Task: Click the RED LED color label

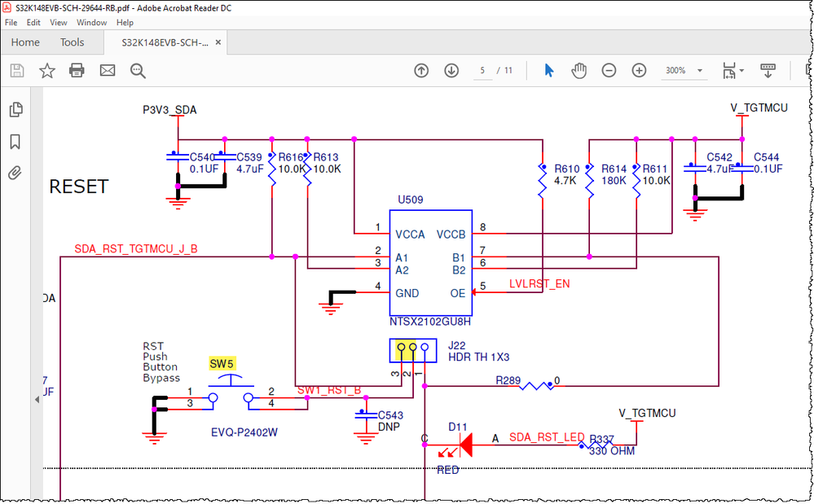Action: 448,471
